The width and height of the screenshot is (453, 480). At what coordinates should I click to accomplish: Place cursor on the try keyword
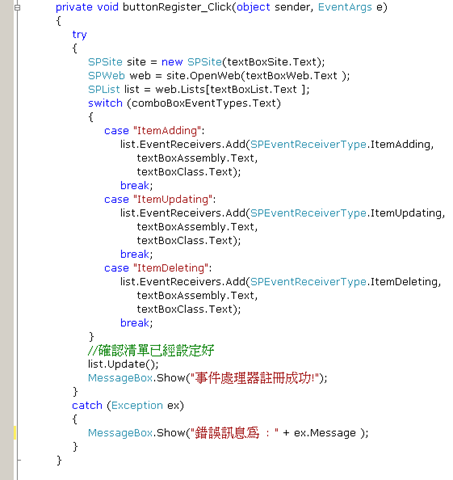[x=79, y=35]
